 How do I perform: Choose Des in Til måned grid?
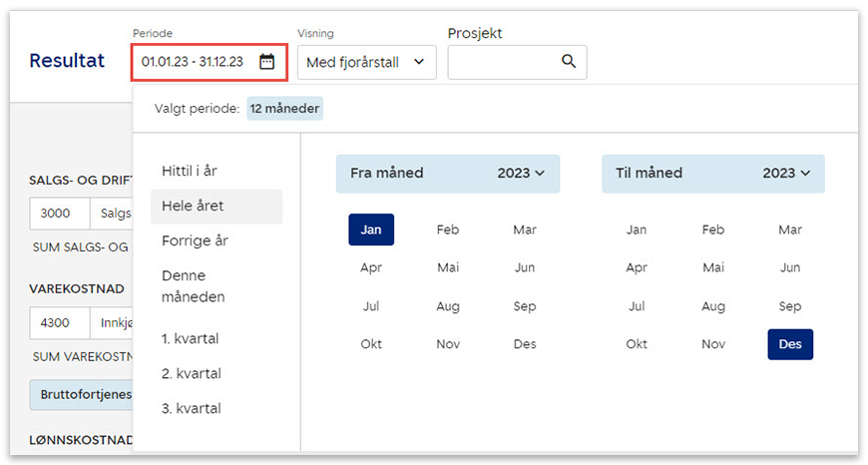pyautogui.click(x=790, y=344)
